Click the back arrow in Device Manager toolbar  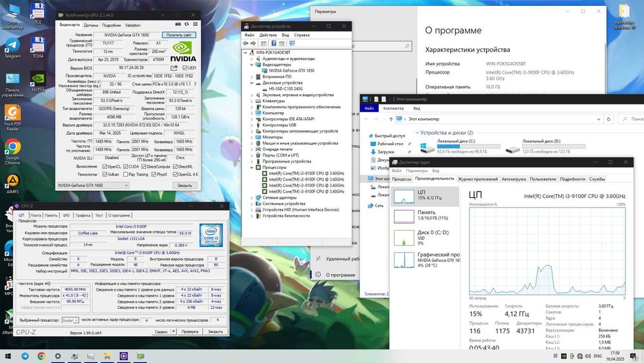tap(245, 43)
